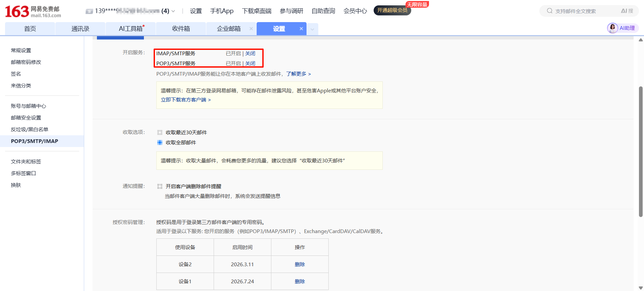Open 来信分类 in the sidebar
Image resolution: width=644 pixels, height=291 pixels.
click(21, 85)
